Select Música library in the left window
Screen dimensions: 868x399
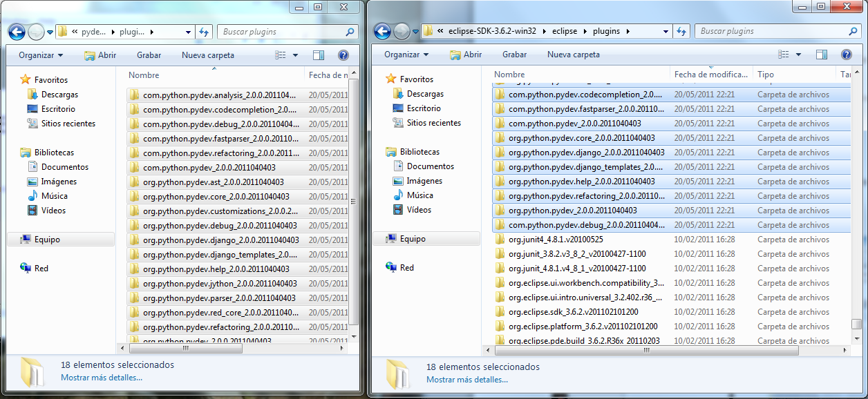point(54,196)
